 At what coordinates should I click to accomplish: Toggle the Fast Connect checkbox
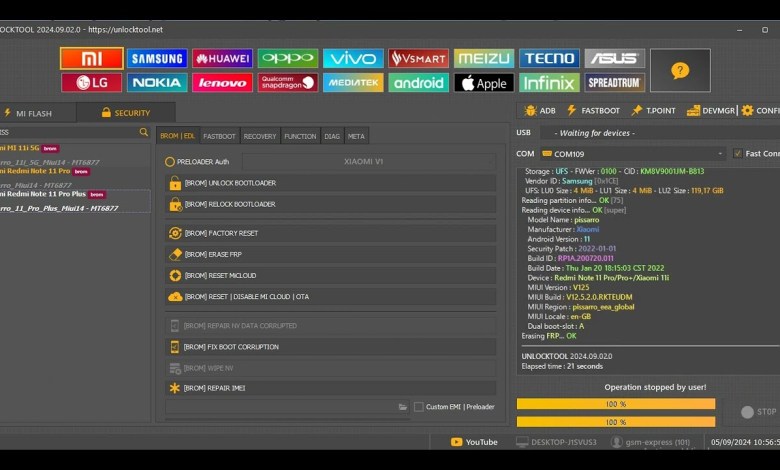tap(738, 154)
